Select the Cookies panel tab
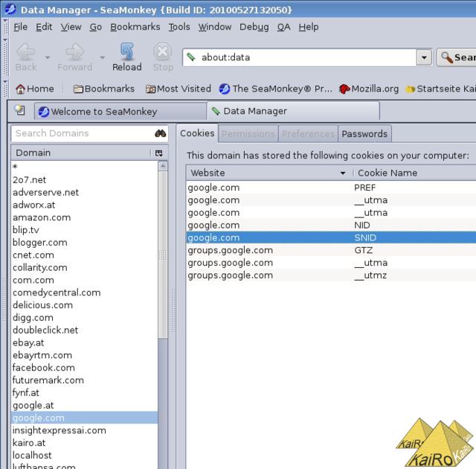This screenshot has height=469, width=476. [x=197, y=133]
